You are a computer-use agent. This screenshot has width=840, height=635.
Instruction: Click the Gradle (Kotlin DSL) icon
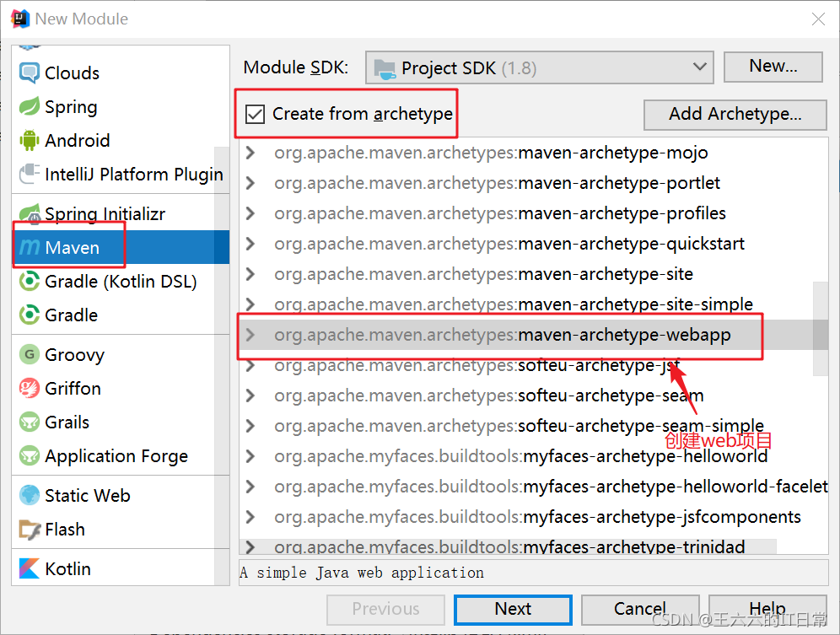[x=29, y=282]
